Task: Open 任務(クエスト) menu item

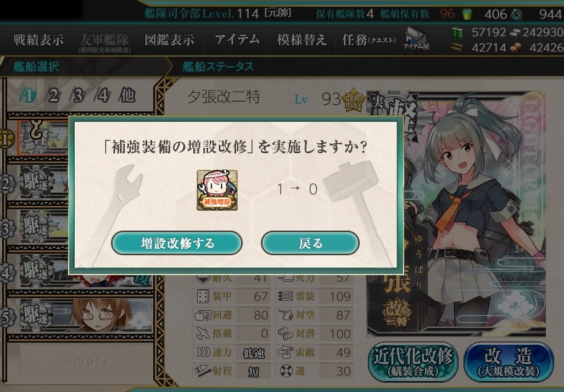Action: coord(368,40)
